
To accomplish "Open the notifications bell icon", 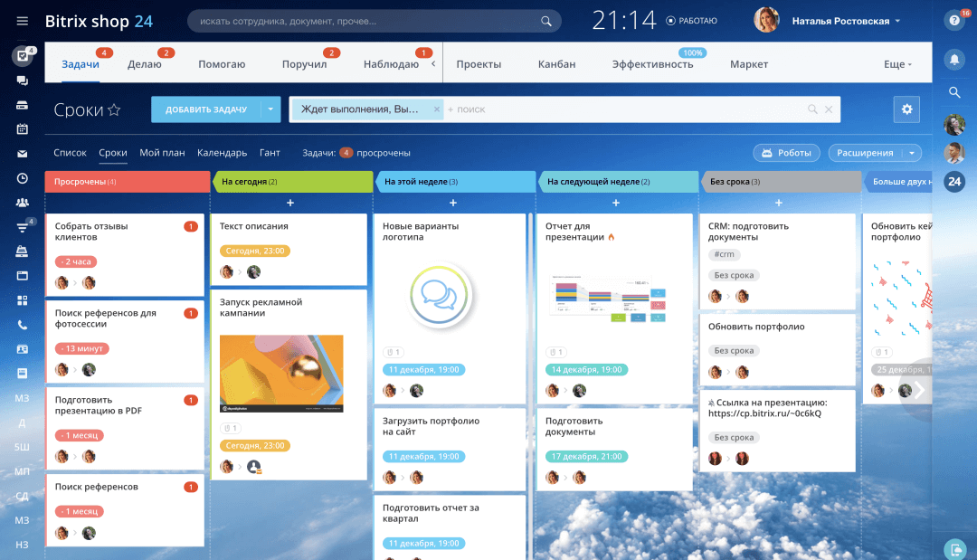I will [x=954, y=59].
